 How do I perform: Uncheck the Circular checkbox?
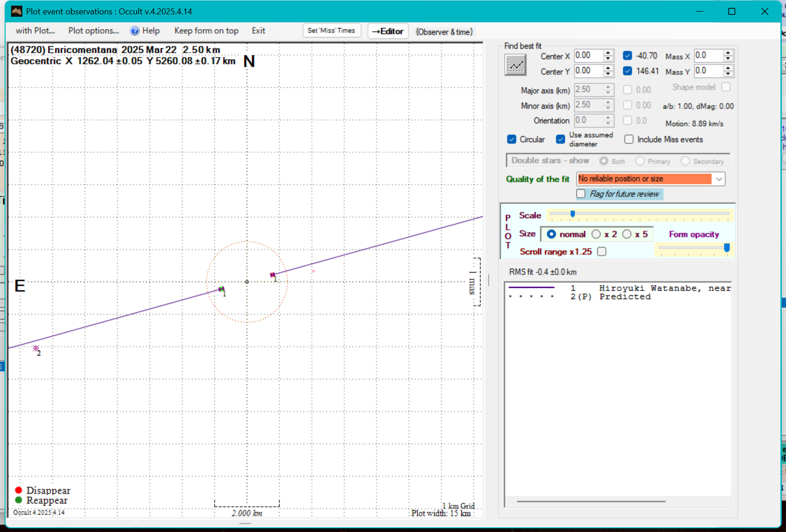click(x=512, y=140)
